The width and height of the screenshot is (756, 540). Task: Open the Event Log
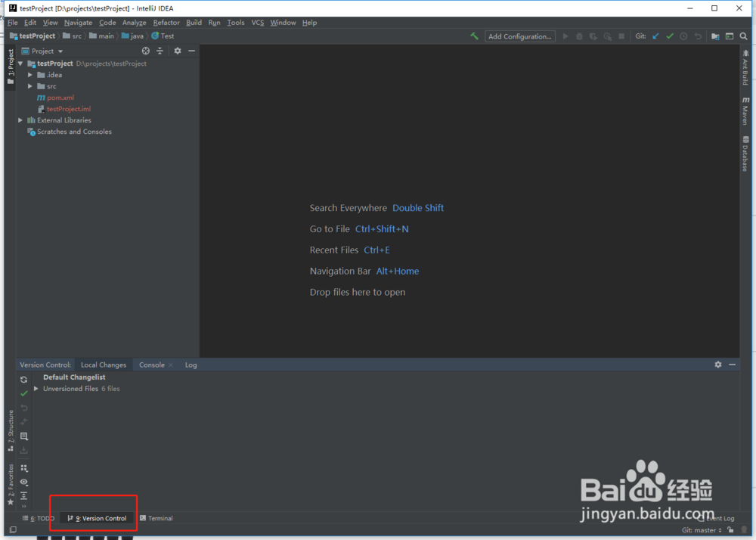(717, 518)
